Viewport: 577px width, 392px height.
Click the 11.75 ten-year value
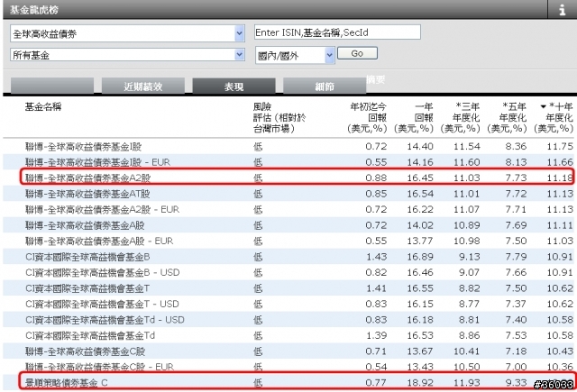point(560,147)
